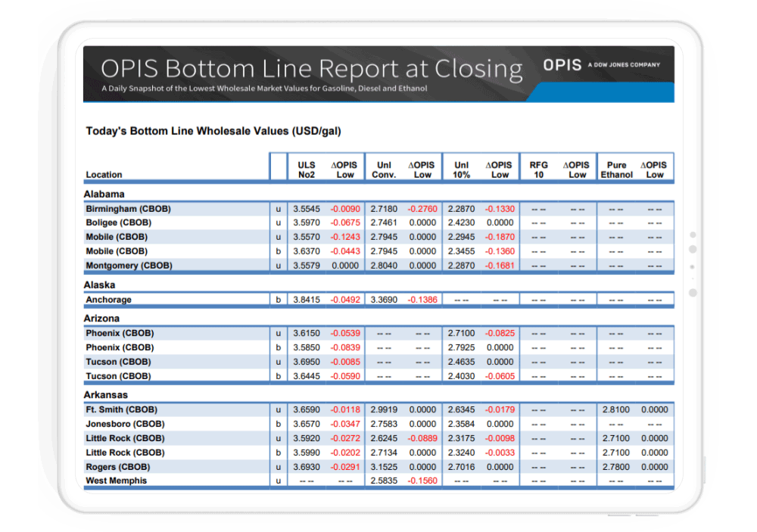Click the 'Anchorage' row label

[x=108, y=300]
